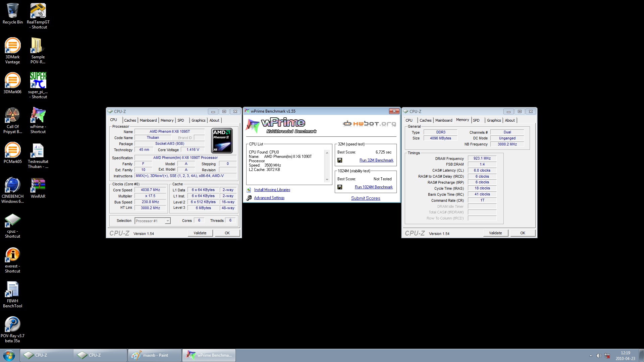Open Advanced Settings link in wPrime
The height and width of the screenshot is (362, 644).
[x=269, y=198]
